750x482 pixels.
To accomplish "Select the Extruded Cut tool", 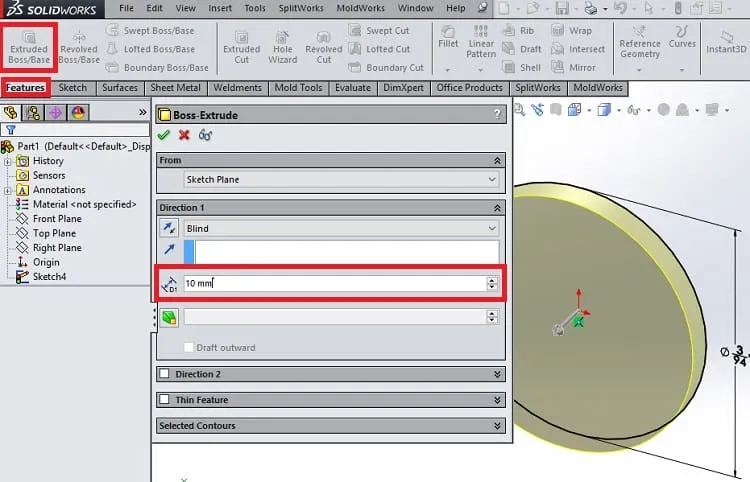I will [242, 47].
